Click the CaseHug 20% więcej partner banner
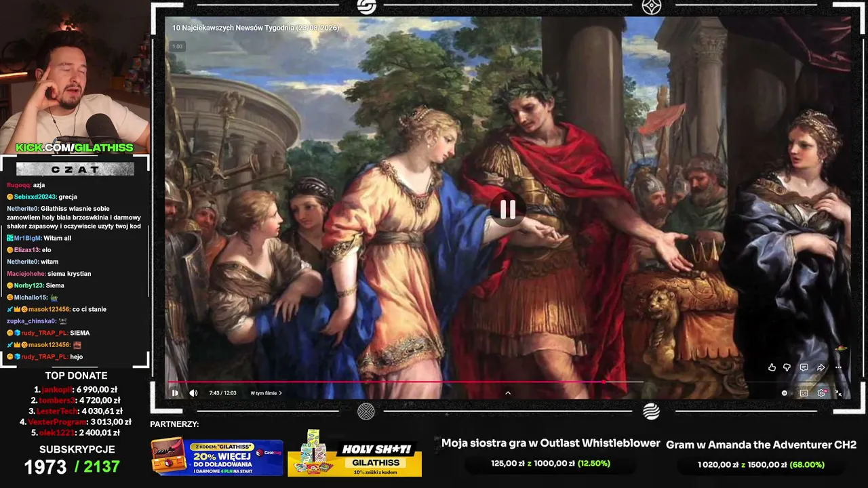868x488 pixels. [x=217, y=457]
